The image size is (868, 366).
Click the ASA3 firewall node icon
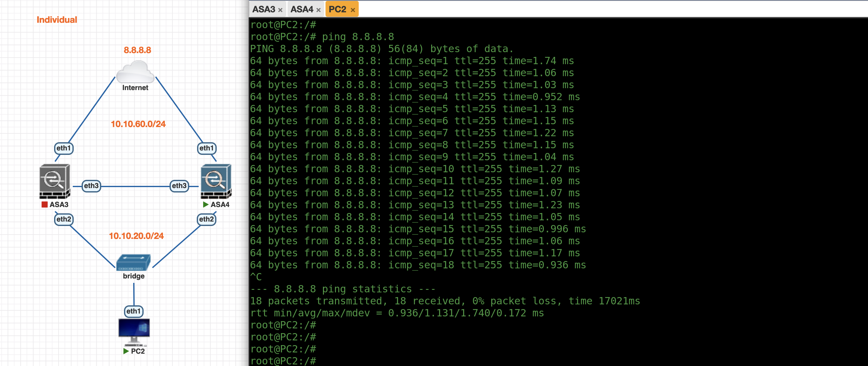point(55,181)
